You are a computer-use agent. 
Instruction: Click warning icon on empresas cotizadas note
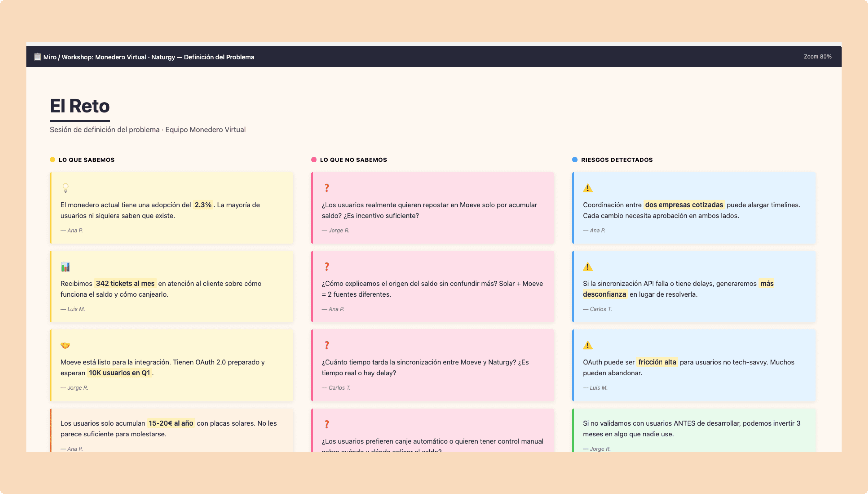[588, 188]
